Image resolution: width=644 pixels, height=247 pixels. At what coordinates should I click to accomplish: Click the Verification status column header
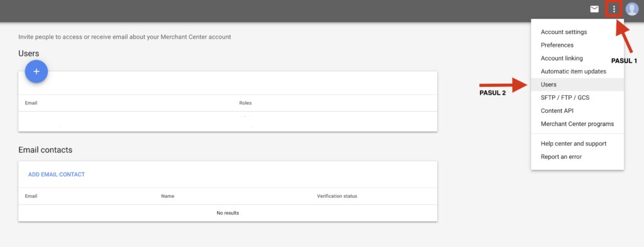tap(337, 196)
